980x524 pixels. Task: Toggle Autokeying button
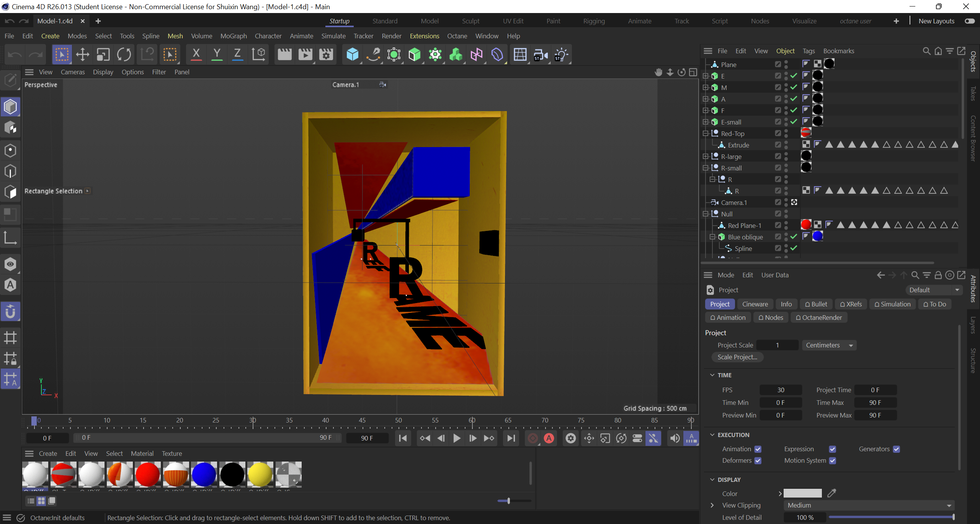[x=549, y=438]
